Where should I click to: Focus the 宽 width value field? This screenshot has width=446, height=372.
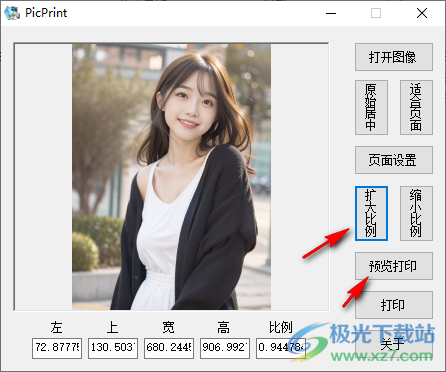pyautogui.click(x=169, y=348)
